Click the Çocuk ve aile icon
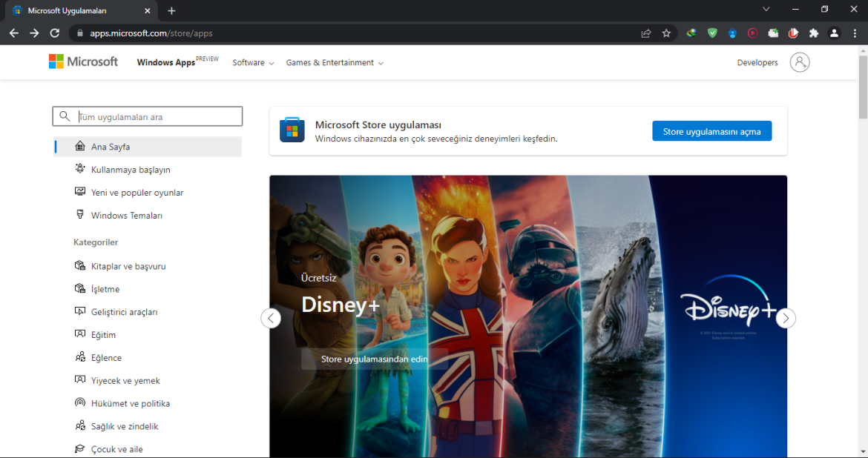This screenshot has width=868, height=458. point(80,448)
